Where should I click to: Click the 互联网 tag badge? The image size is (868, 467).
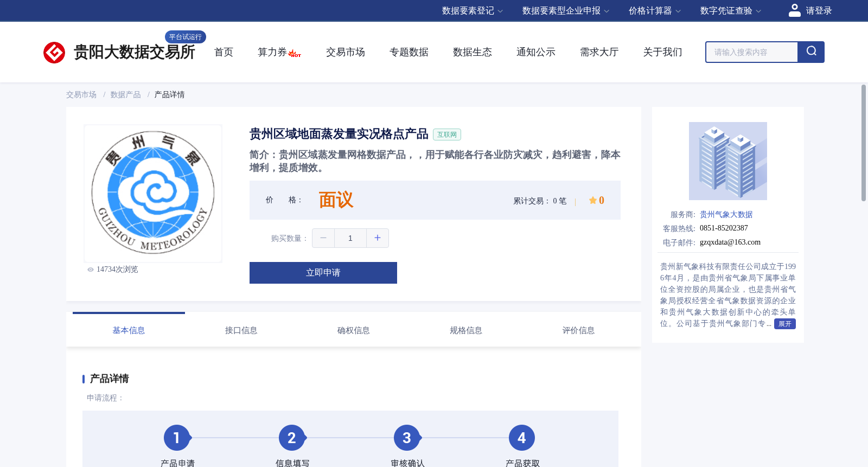[x=447, y=135]
